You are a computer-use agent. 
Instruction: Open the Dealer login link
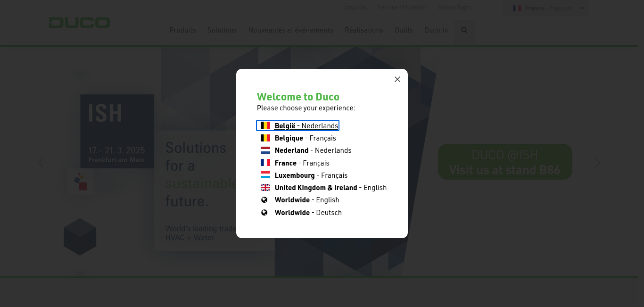point(454,8)
